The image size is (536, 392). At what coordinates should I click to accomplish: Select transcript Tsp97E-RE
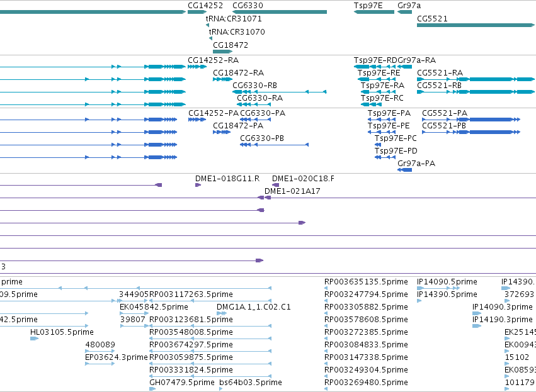379,73
